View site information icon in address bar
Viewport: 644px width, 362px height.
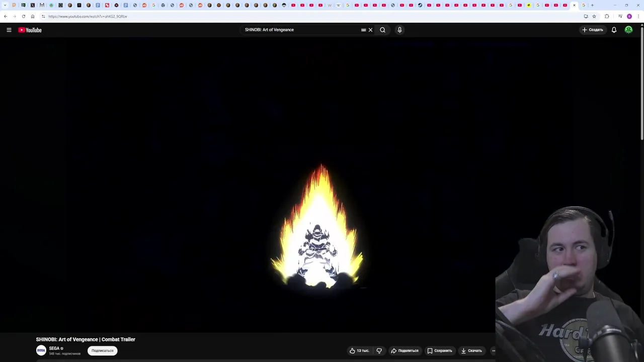pyautogui.click(x=43, y=16)
